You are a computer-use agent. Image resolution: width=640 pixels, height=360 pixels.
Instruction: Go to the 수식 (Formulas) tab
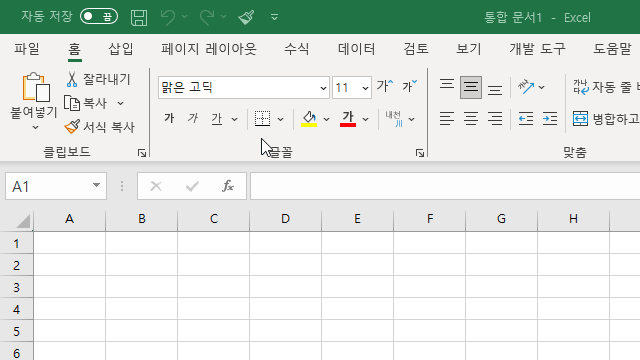pos(297,49)
